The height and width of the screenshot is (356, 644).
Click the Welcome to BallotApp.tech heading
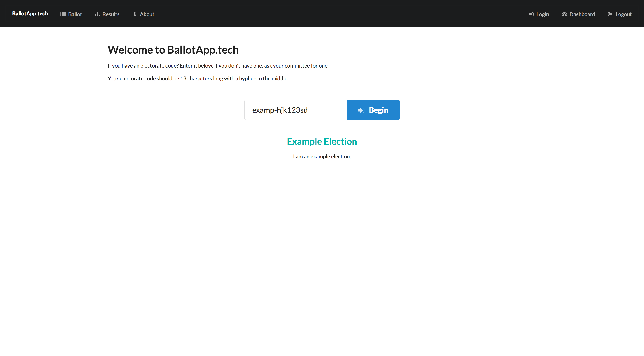coord(173,50)
